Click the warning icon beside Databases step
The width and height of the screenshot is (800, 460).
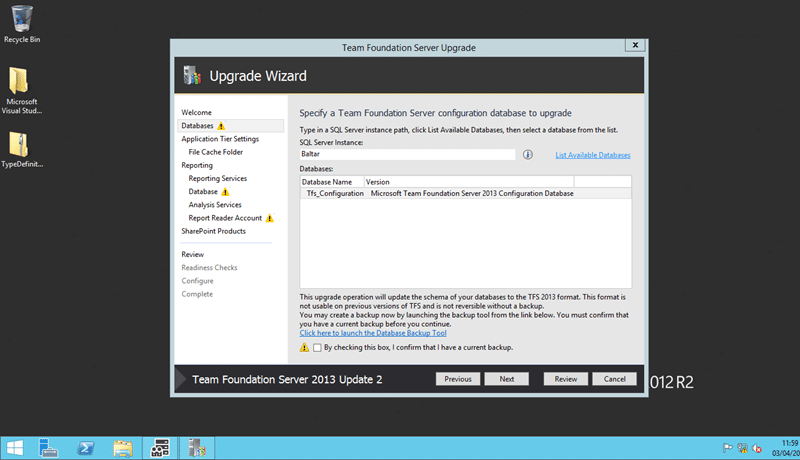[x=221, y=125]
